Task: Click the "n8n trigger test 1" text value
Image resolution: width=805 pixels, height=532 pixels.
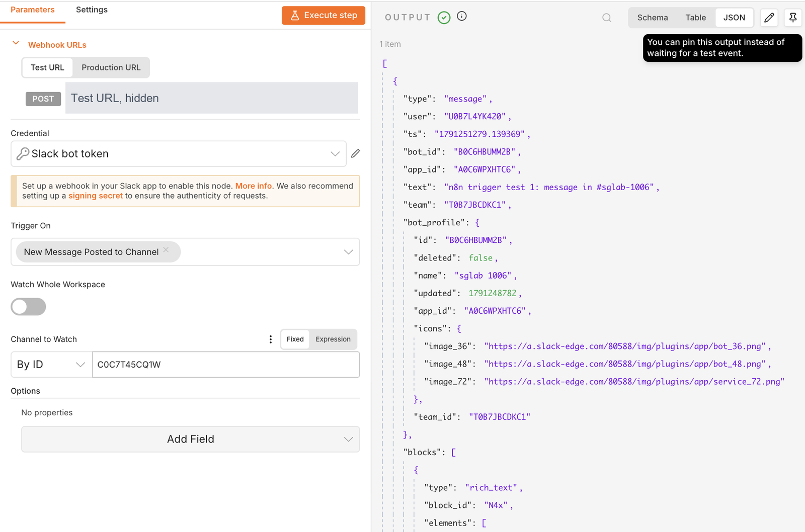Action: point(549,188)
